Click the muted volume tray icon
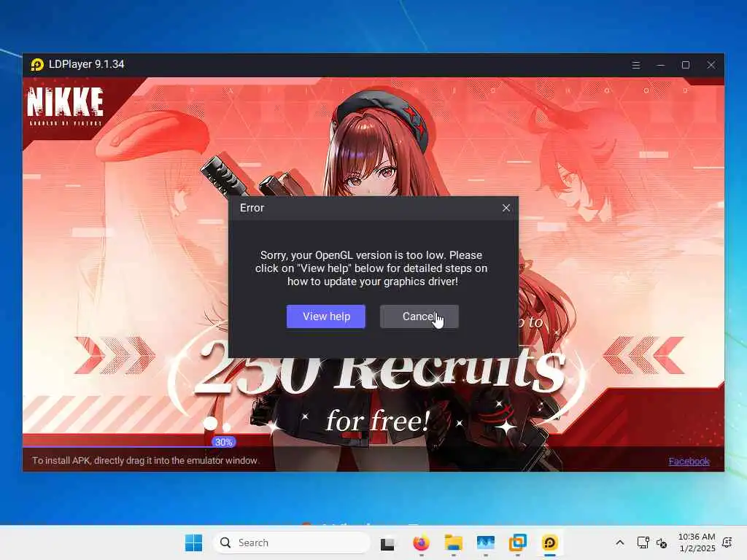The image size is (747, 560). 662,542
